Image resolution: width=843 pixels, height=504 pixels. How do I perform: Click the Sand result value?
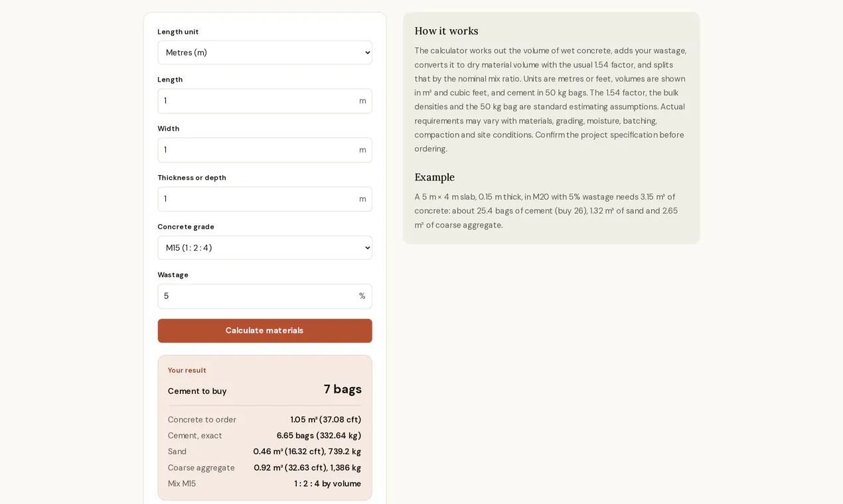click(x=307, y=452)
